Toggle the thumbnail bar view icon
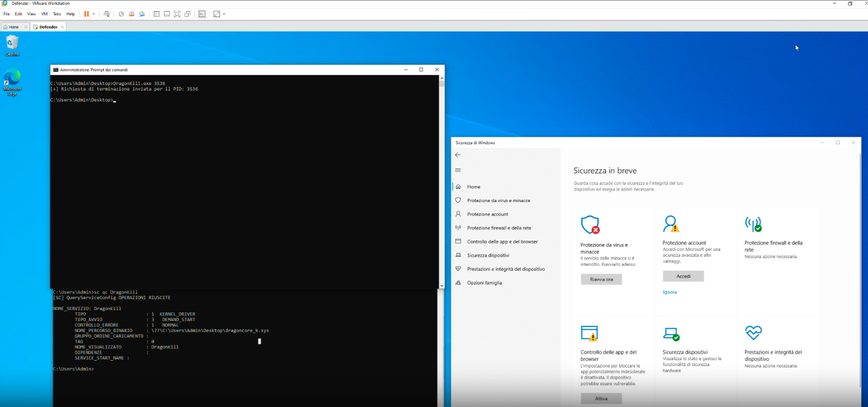Screen dimensions: 868x407 [x=167, y=14]
